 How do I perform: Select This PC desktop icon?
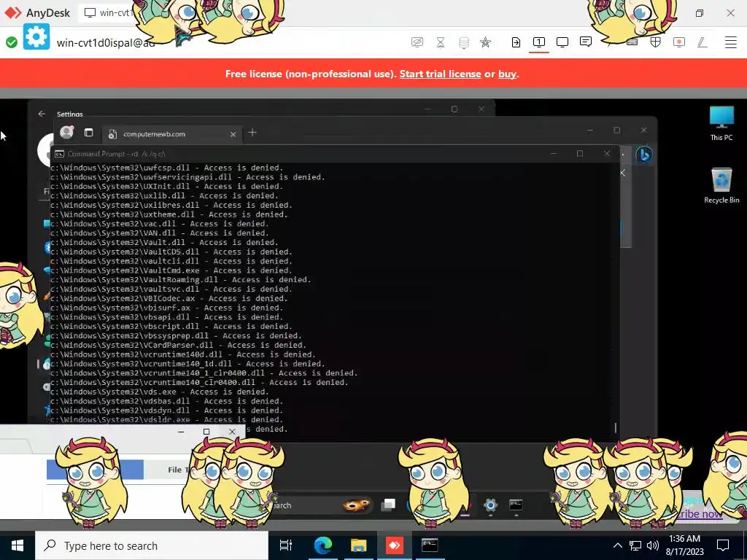click(721, 123)
